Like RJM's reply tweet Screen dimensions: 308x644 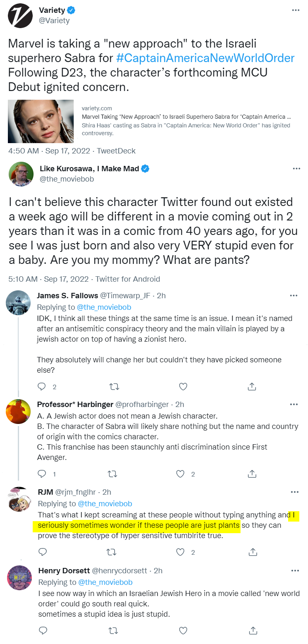[x=180, y=552]
